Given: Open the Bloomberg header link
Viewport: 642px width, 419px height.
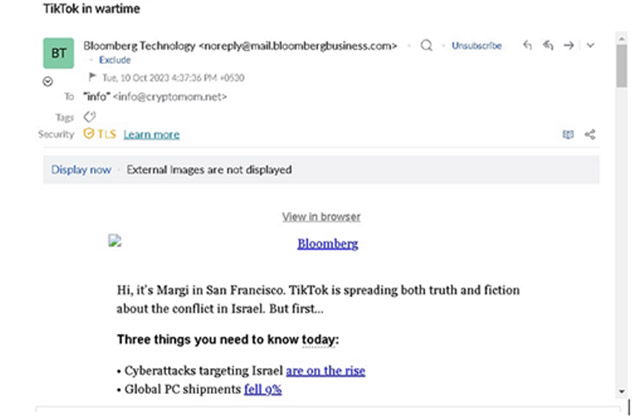Looking at the screenshot, I should (x=328, y=244).
